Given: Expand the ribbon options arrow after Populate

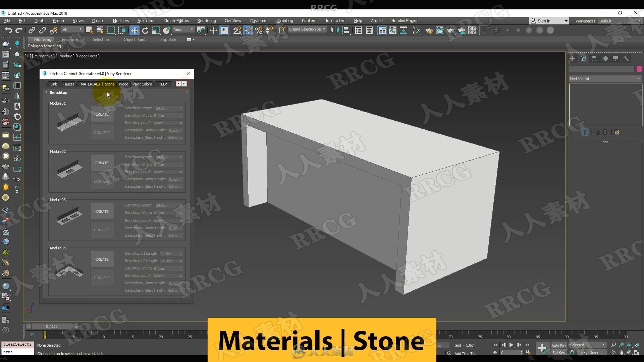Looking at the screenshot, I should [194, 40].
